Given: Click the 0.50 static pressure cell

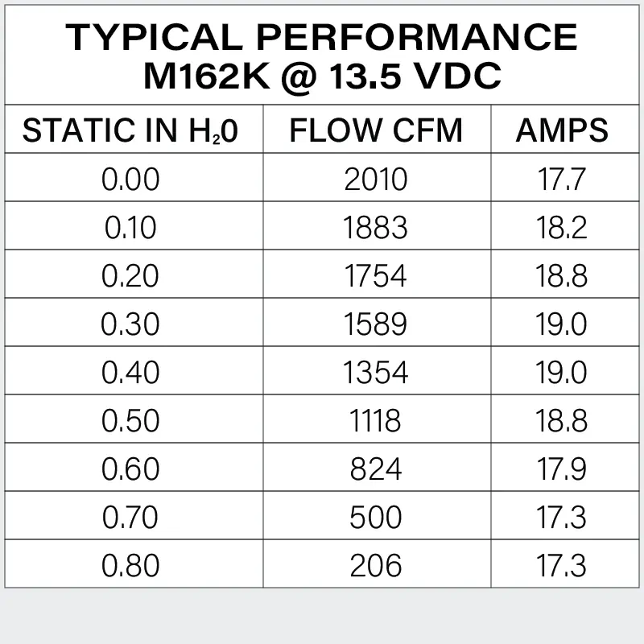Looking at the screenshot, I should pyautogui.click(x=130, y=420).
